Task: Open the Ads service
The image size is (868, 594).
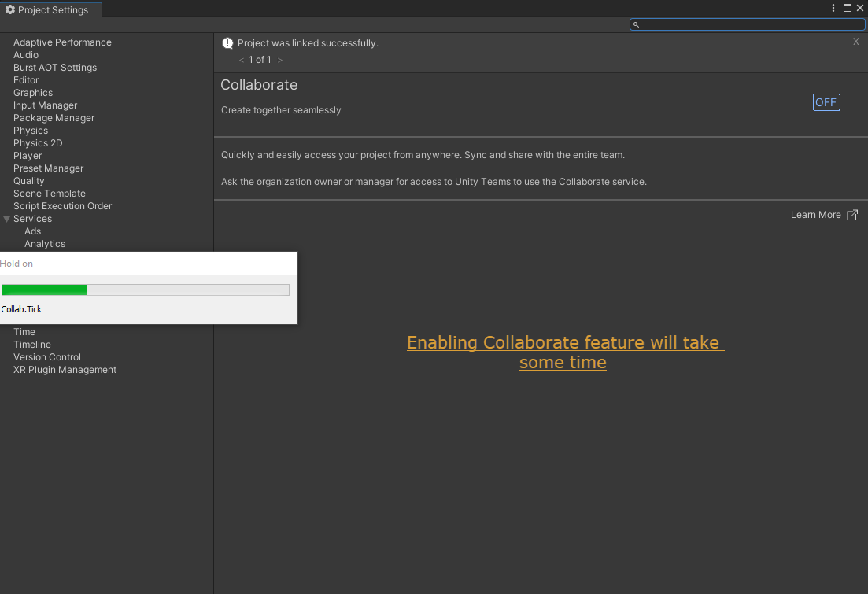Action: point(33,231)
